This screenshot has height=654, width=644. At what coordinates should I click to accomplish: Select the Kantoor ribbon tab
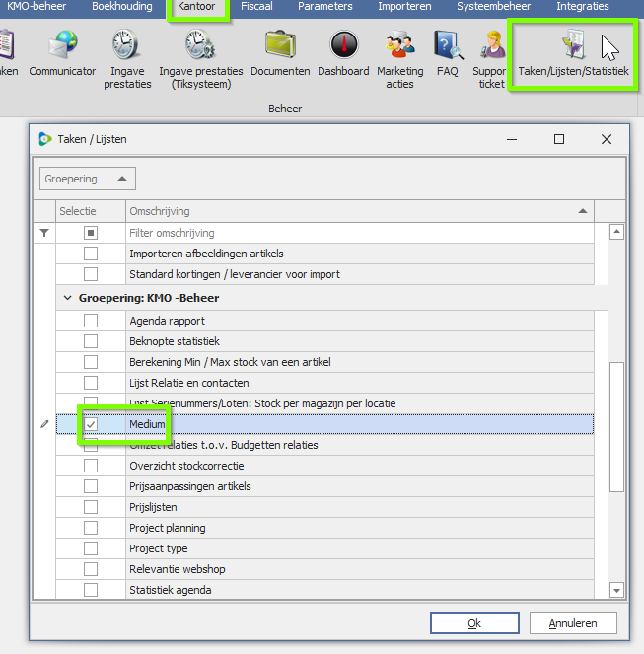point(196,6)
